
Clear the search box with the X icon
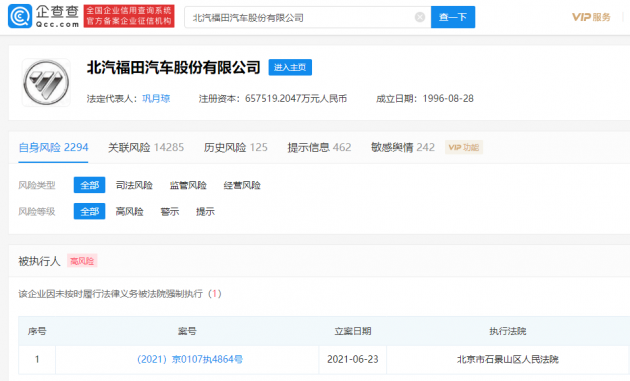coord(420,17)
